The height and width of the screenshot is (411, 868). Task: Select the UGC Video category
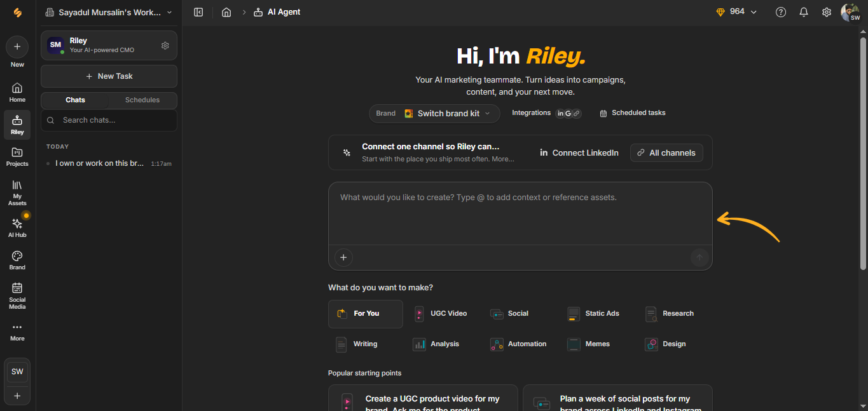pos(442,314)
